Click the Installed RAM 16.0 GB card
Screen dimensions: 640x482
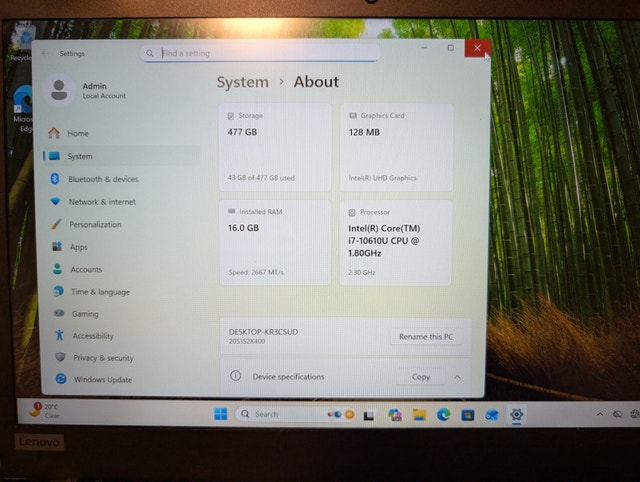275,242
